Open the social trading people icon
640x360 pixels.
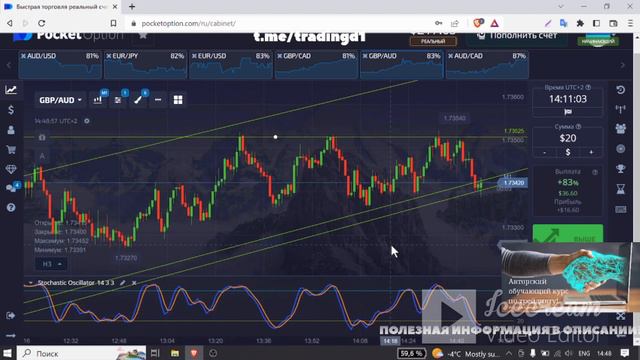point(620,129)
